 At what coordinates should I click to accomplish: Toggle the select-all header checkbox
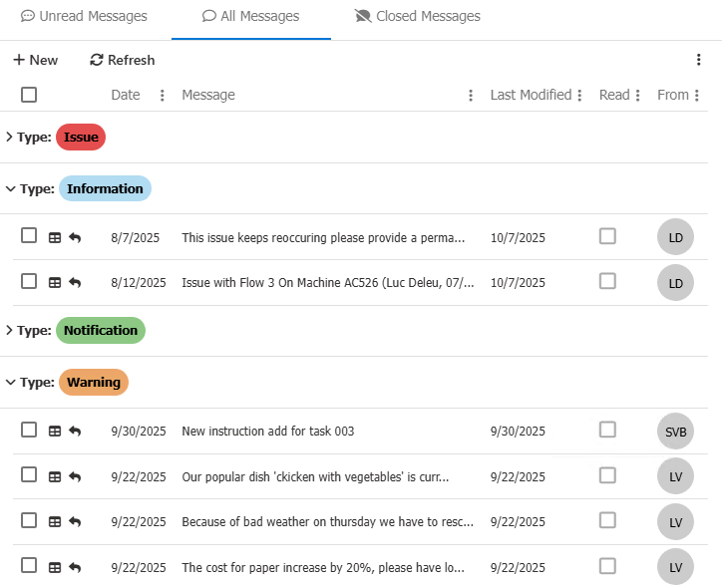coord(29,95)
